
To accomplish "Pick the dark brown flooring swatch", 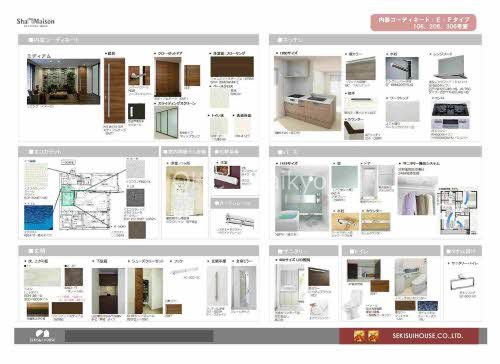I will 232,67.
